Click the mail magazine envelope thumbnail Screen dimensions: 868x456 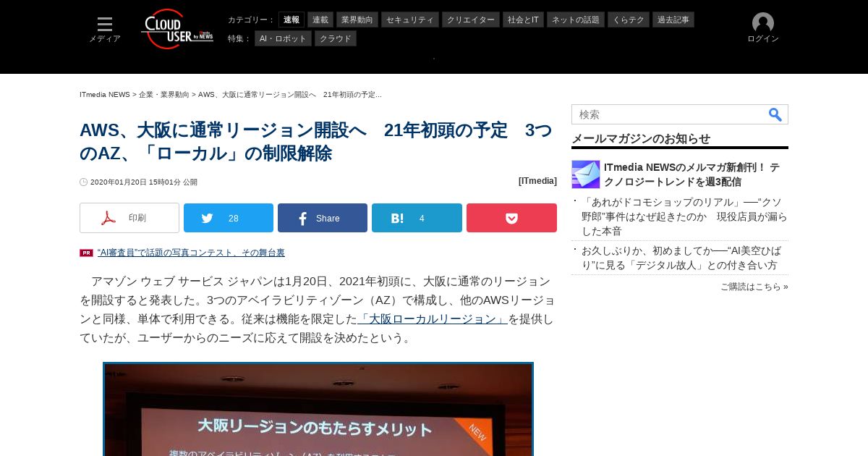pos(586,174)
